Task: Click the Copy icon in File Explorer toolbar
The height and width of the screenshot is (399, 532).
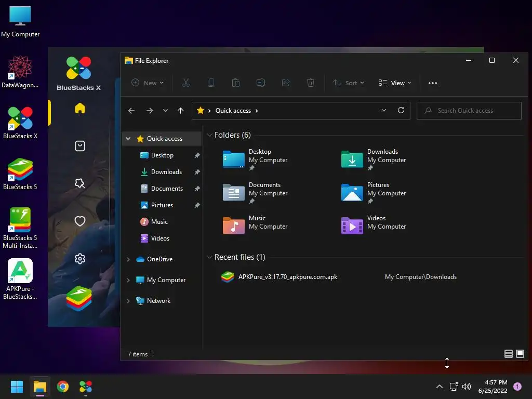Action: [x=211, y=83]
